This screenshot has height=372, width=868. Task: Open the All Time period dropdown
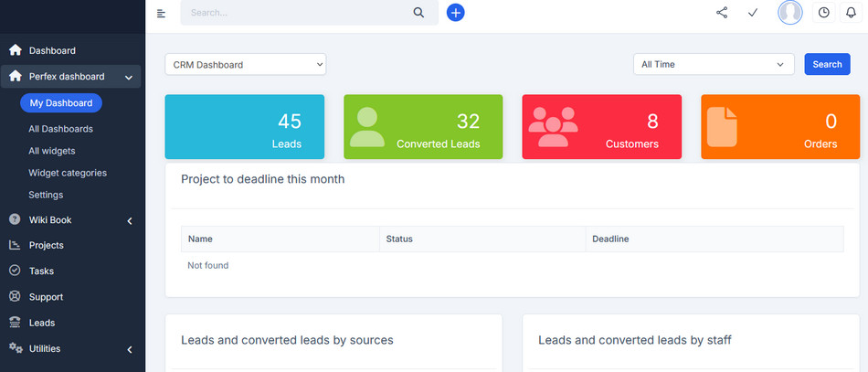click(x=714, y=64)
